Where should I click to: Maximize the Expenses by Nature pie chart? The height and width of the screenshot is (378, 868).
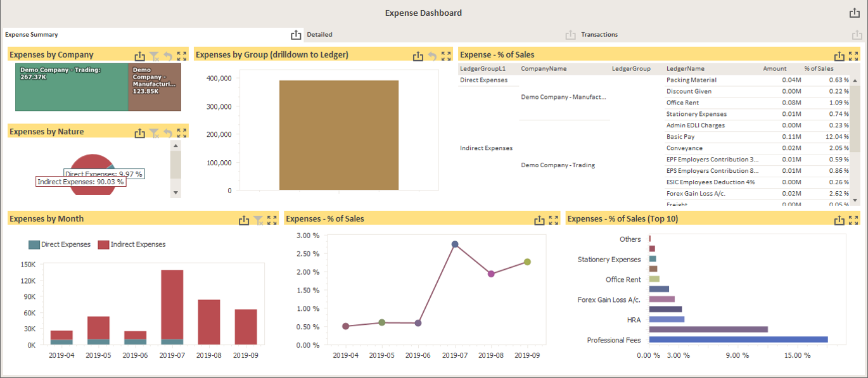pyautogui.click(x=182, y=132)
